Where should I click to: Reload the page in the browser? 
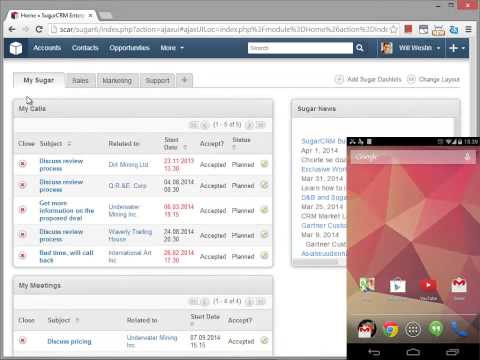coord(39,29)
